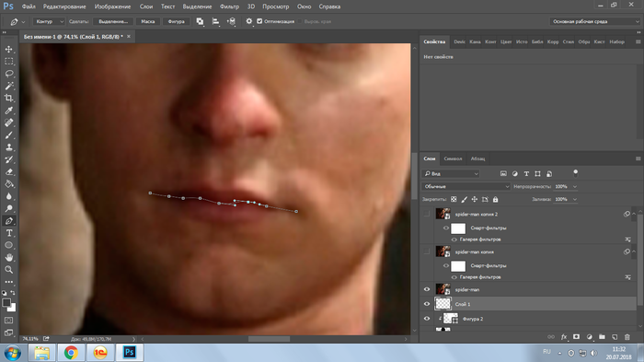Open the Обычные blend mode dropdown
Image resolution: width=644 pixels, height=362 pixels.
coord(466,187)
